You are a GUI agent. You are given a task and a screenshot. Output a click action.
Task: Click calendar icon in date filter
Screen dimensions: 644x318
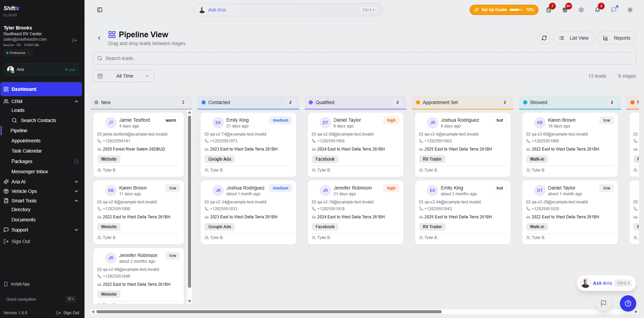[100, 76]
